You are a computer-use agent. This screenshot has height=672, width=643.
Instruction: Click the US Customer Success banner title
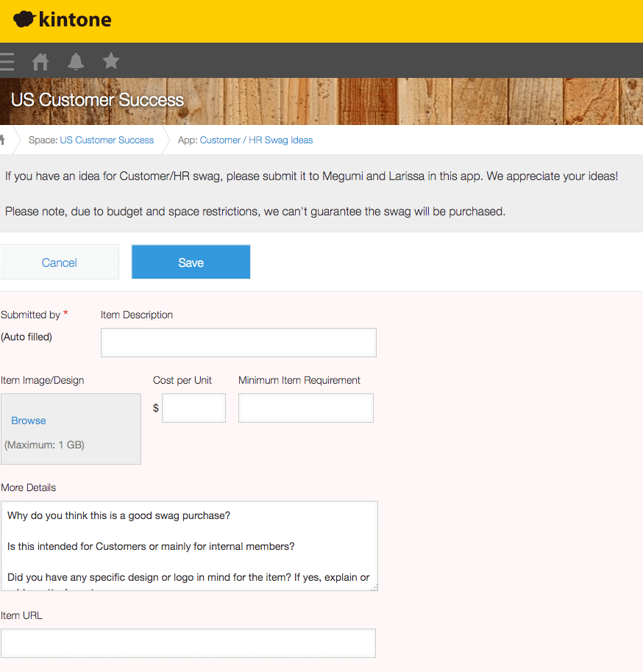click(97, 100)
